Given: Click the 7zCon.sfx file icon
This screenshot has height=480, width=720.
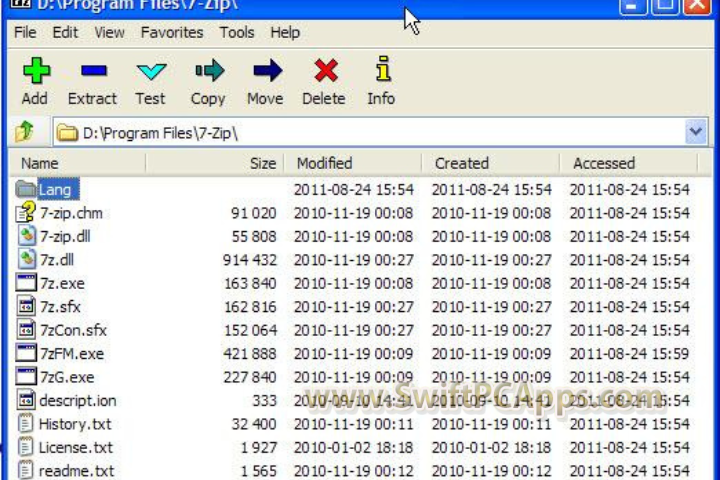Looking at the screenshot, I should coord(26,329).
